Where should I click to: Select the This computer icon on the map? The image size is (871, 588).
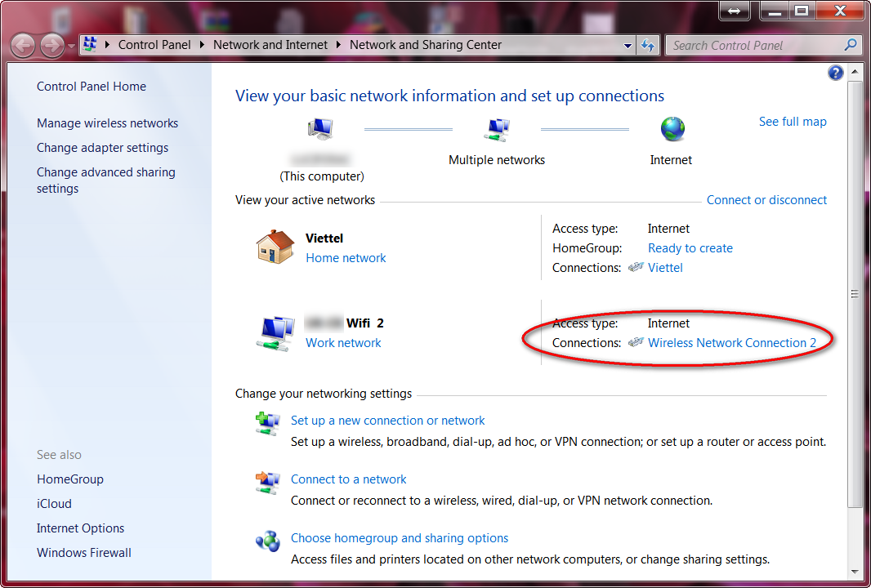[319, 128]
